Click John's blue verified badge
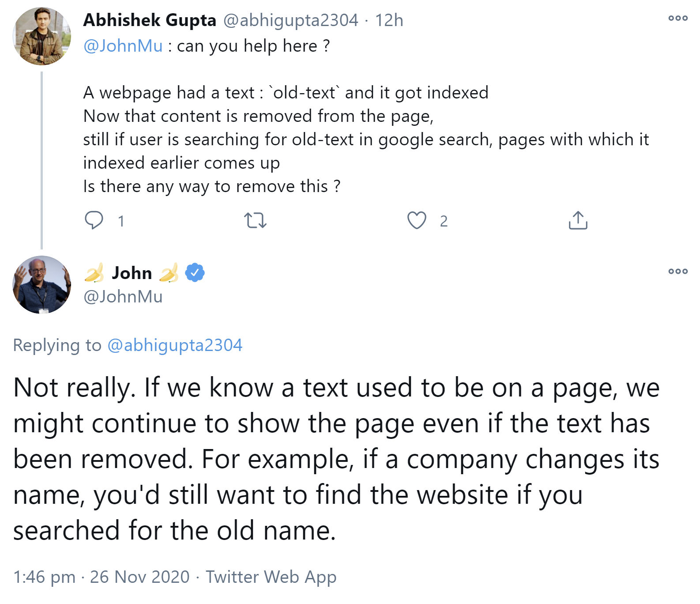This screenshot has height=604, width=700. [195, 272]
